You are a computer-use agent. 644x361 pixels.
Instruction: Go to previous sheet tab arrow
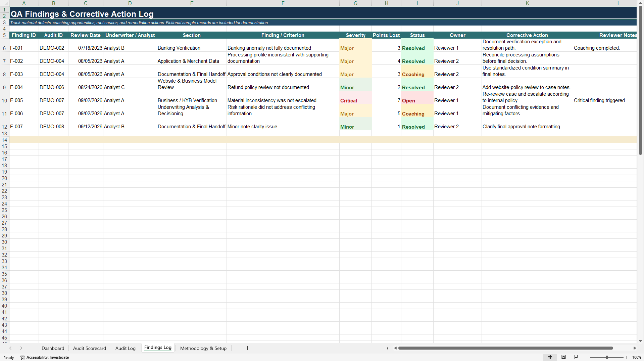pos(10,348)
